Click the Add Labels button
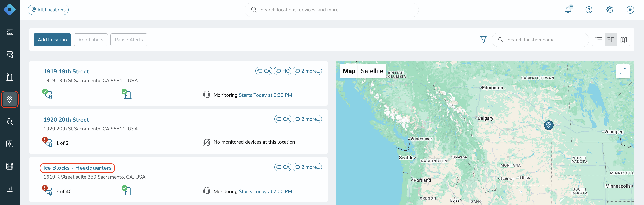Viewport: 644px width, 205px height. [91, 40]
